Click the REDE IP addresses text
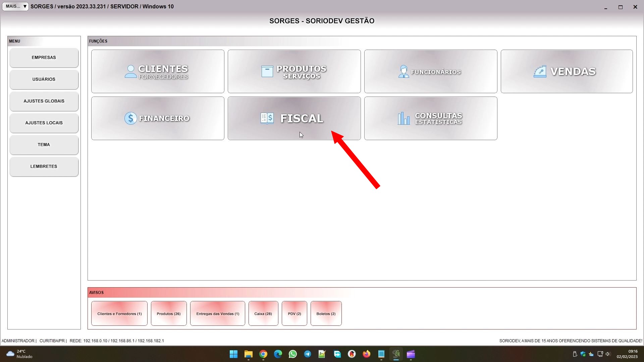 [117, 341]
